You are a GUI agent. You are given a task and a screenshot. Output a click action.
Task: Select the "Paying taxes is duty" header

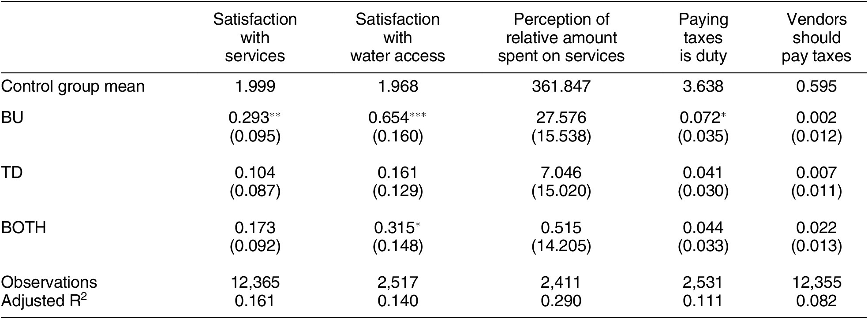703,38
